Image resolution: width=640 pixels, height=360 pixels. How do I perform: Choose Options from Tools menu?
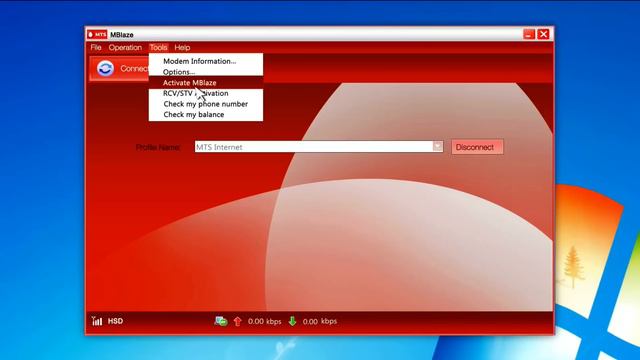[x=206, y=72]
